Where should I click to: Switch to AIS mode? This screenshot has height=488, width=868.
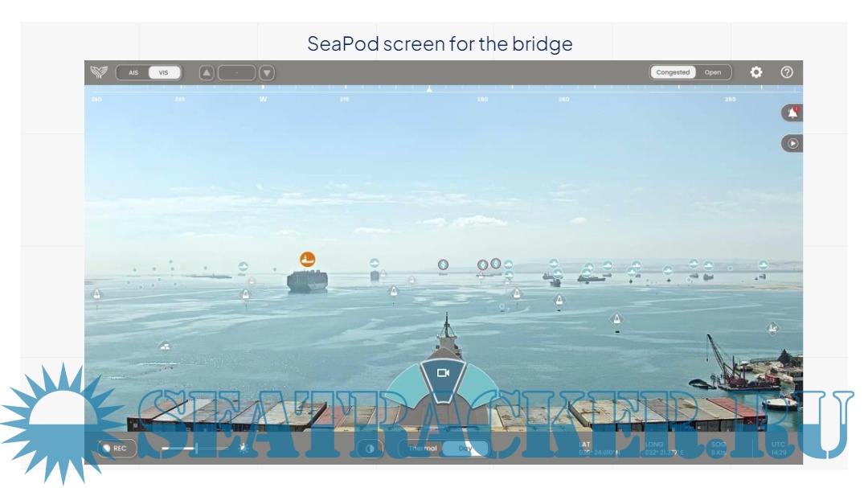click(133, 72)
